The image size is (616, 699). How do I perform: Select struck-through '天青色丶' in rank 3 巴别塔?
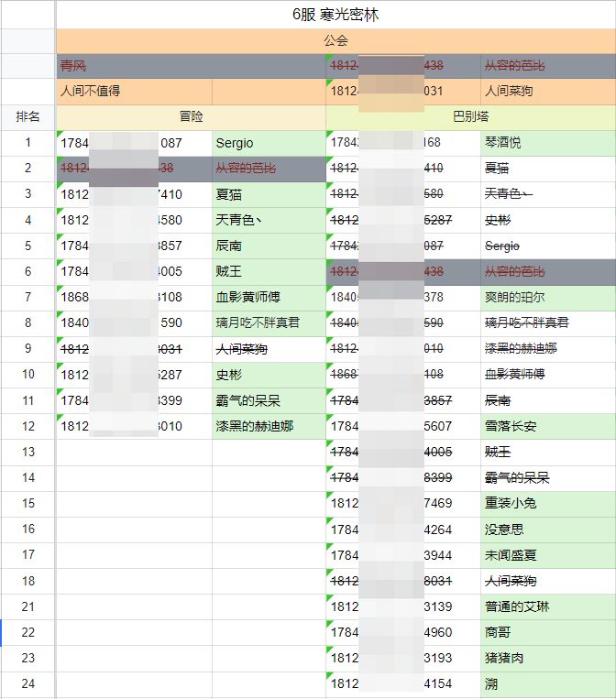(x=548, y=194)
